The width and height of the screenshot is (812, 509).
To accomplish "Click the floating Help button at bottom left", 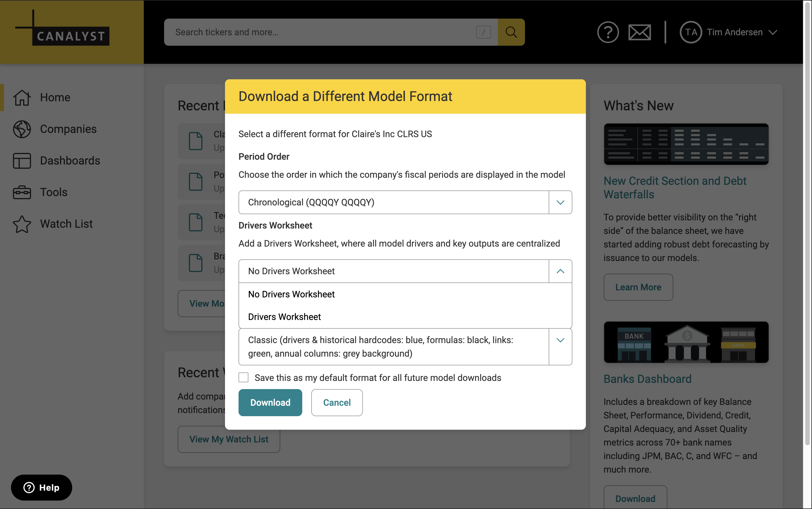I will (41, 487).
